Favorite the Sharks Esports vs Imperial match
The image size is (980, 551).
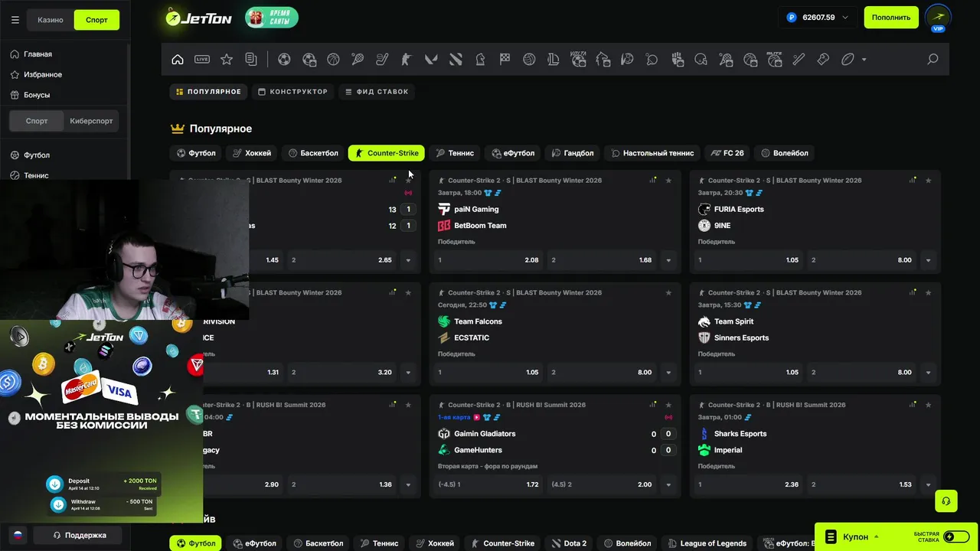(x=928, y=405)
